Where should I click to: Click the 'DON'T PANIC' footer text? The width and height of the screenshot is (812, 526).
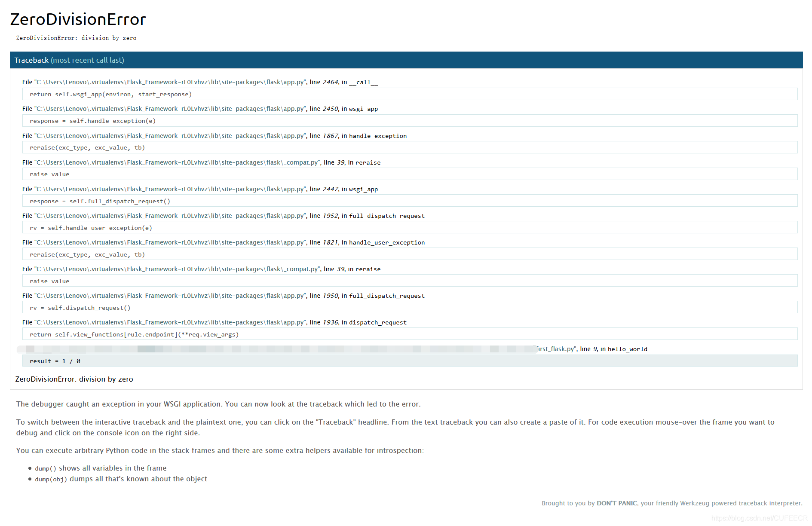click(617, 503)
